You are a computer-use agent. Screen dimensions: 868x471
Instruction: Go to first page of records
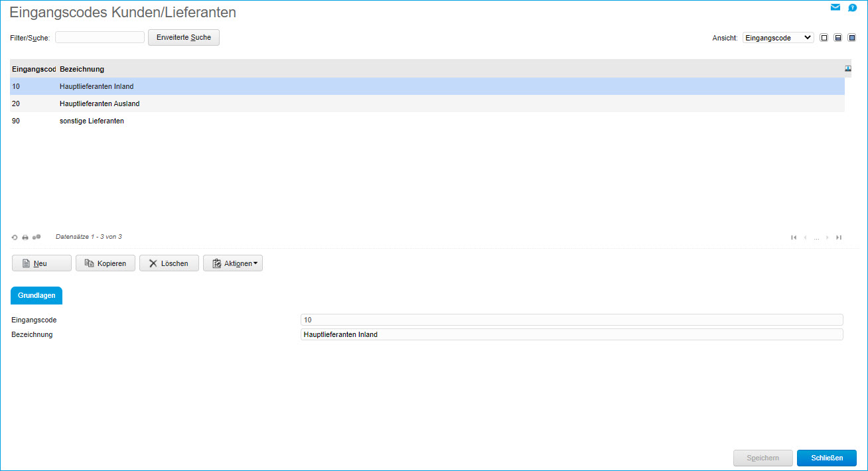(794, 237)
